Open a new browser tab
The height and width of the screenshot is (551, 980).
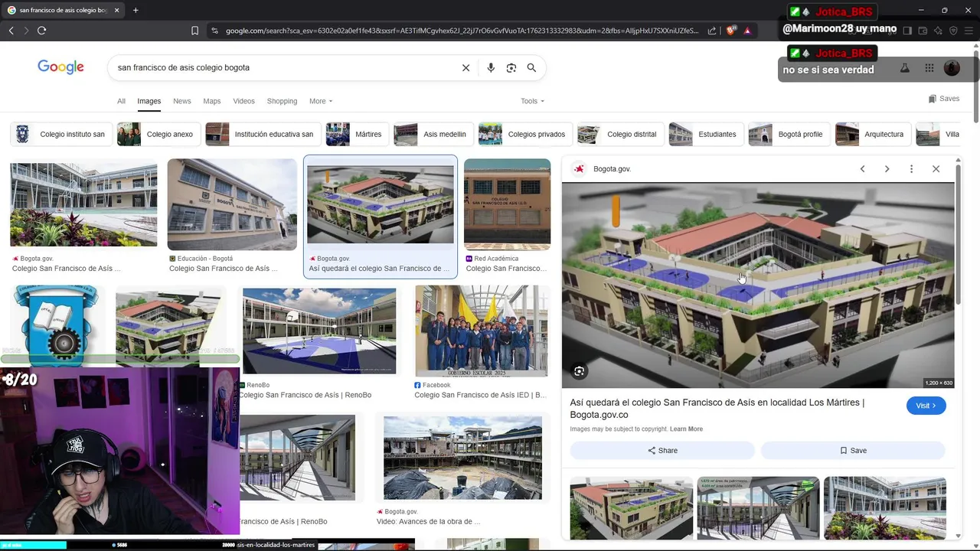point(136,10)
